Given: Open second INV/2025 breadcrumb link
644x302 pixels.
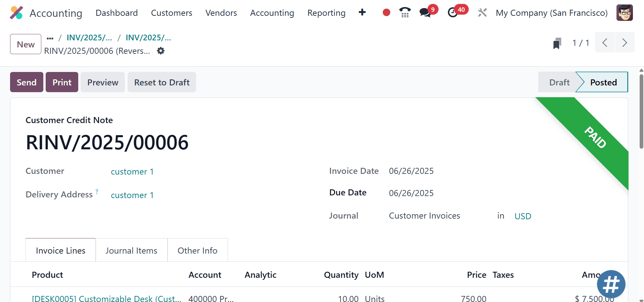Looking at the screenshot, I should point(148,38).
